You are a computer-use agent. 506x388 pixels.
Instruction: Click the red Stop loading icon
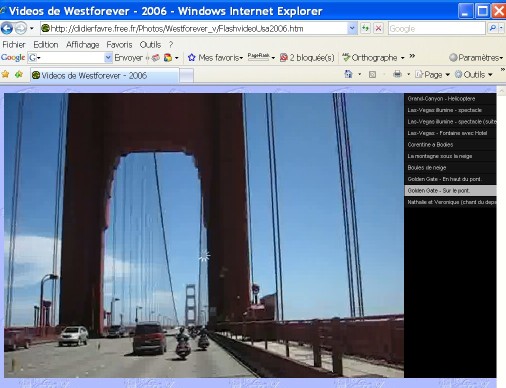pyautogui.click(x=378, y=29)
